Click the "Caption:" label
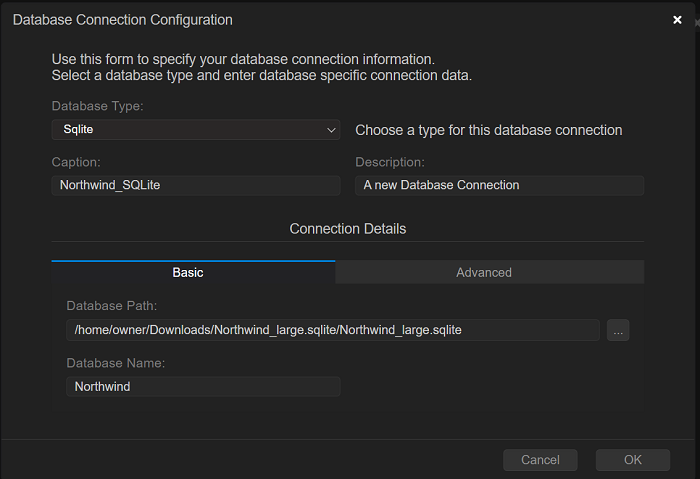This screenshot has height=479, width=700. (x=76, y=162)
